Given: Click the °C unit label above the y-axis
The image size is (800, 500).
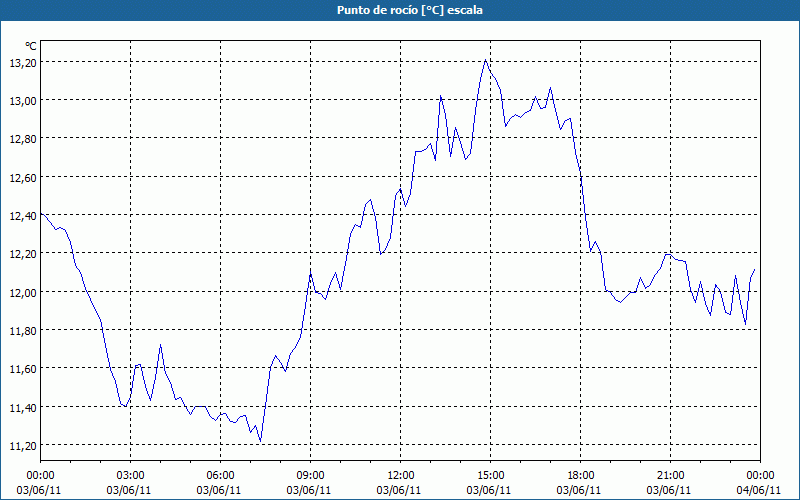Looking at the screenshot, I should pyautogui.click(x=31, y=46).
